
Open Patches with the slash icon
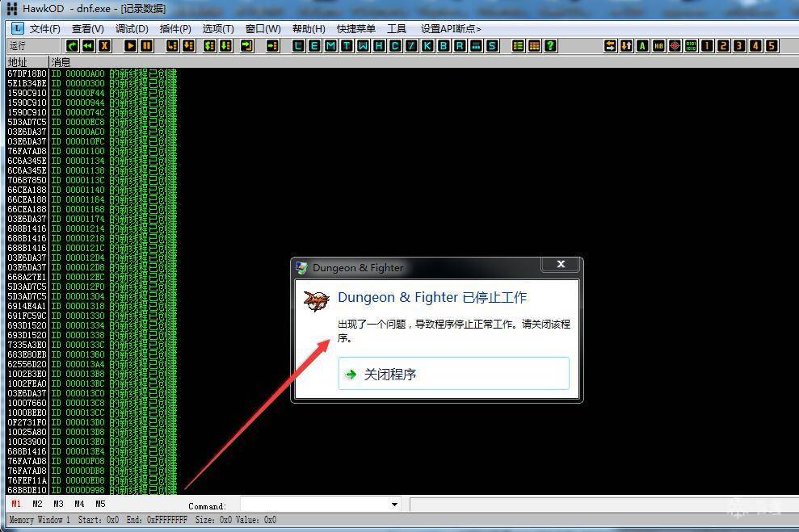click(x=411, y=46)
